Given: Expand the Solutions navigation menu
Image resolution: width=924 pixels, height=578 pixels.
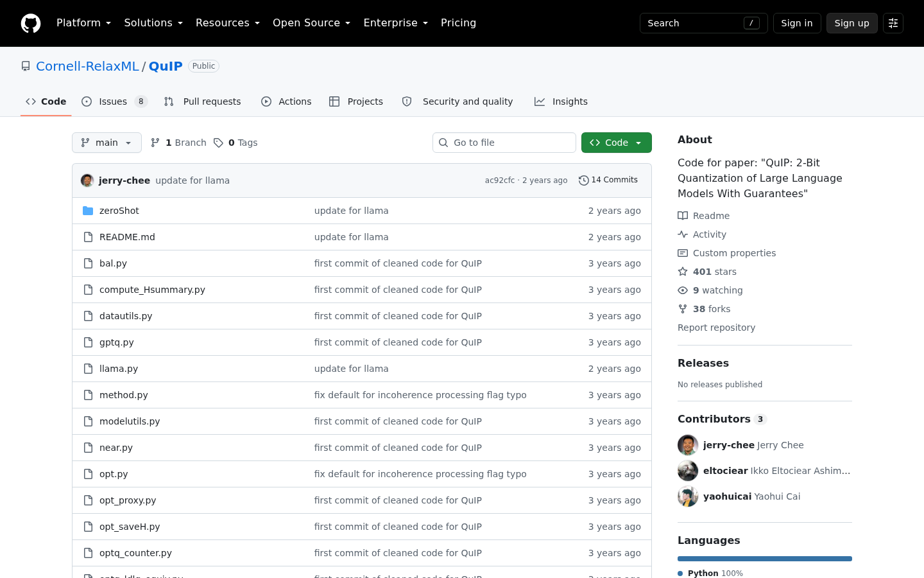Looking at the screenshot, I should 153,23.
